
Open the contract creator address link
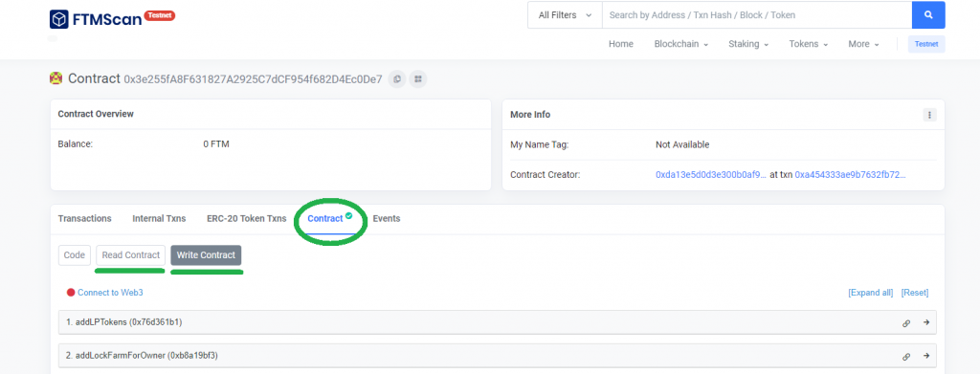coord(711,175)
